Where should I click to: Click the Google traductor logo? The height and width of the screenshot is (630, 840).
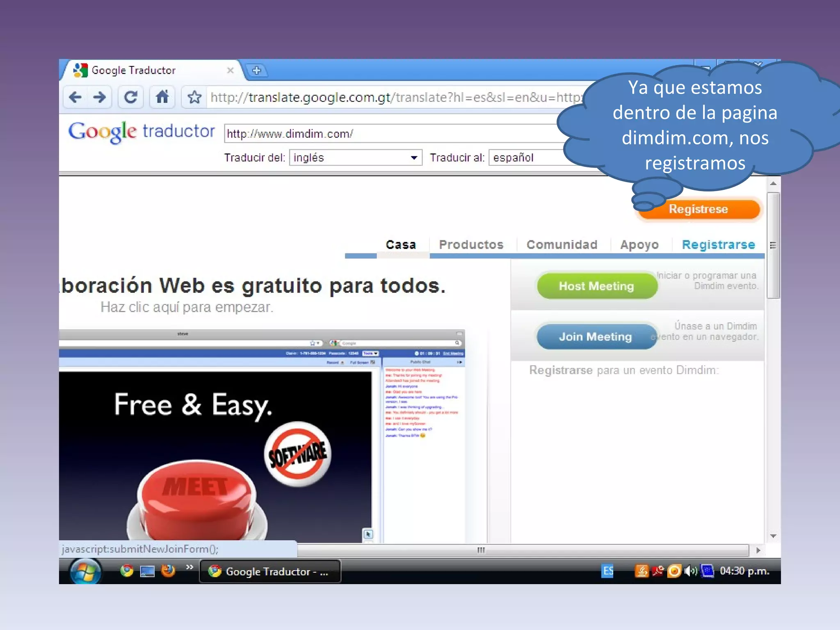click(x=141, y=132)
